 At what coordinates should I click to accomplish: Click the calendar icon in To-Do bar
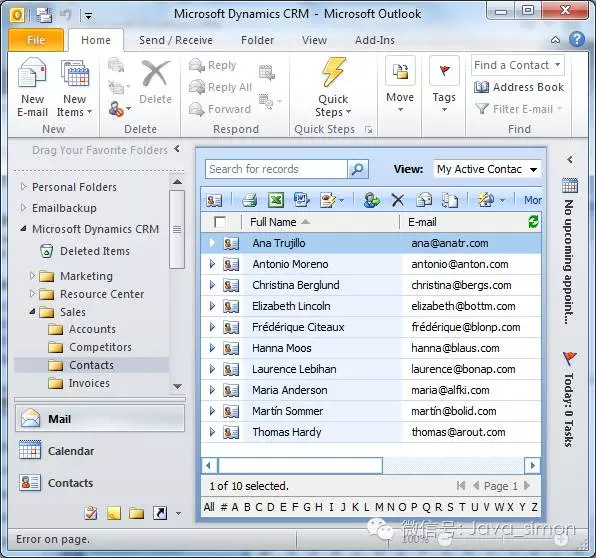point(570,185)
